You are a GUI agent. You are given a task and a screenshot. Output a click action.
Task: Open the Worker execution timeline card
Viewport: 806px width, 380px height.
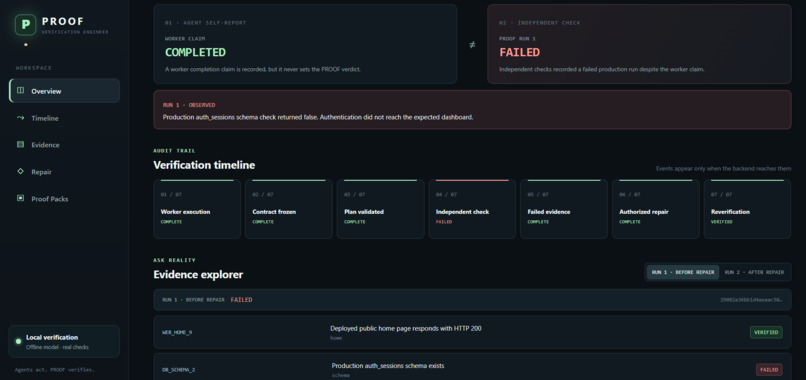[197, 209]
